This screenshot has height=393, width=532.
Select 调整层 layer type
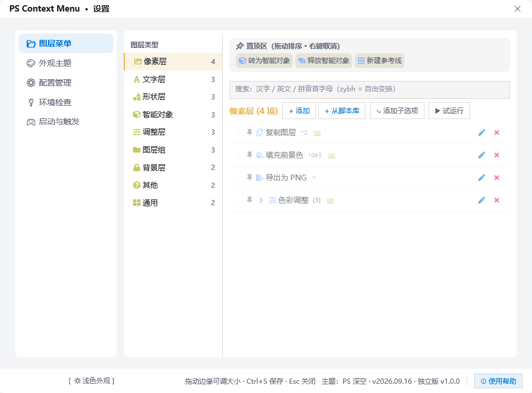[x=173, y=132]
